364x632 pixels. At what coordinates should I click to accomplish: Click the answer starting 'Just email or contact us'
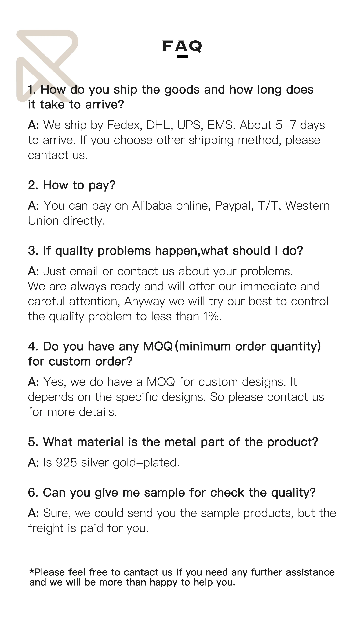(x=178, y=294)
